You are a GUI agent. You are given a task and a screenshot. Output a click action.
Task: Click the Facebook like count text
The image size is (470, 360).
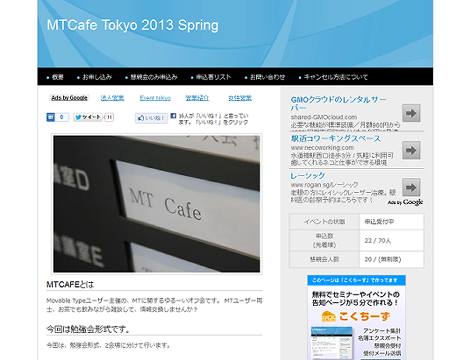213,119
